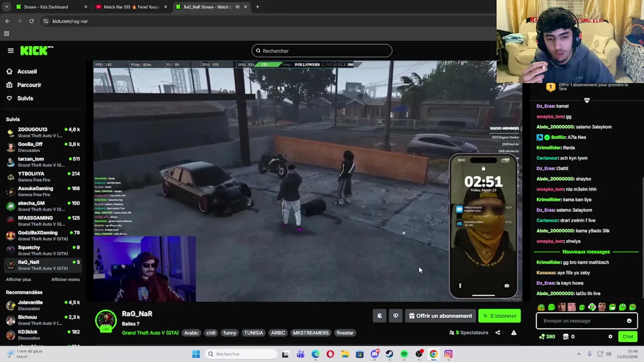Open Parcourir in the sidebar
Image resolution: width=644 pixels, height=362 pixels.
[x=29, y=85]
